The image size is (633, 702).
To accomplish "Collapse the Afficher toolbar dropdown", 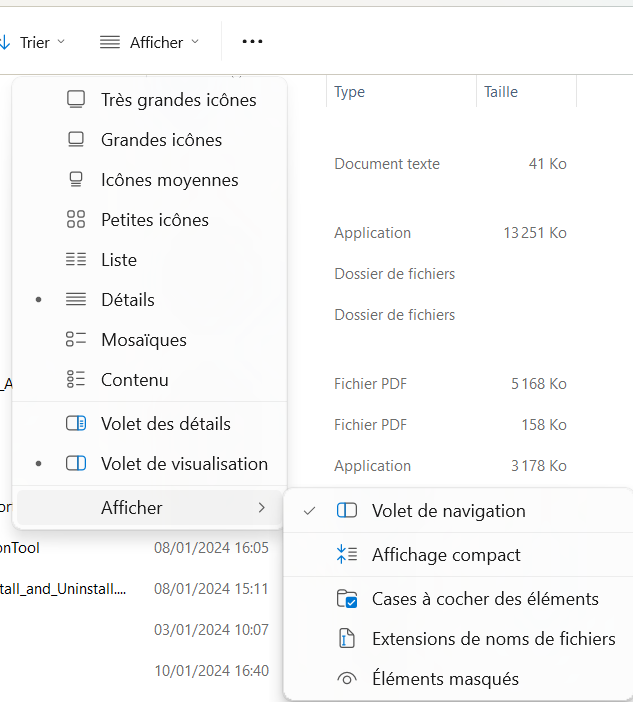I will tap(150, 42).
